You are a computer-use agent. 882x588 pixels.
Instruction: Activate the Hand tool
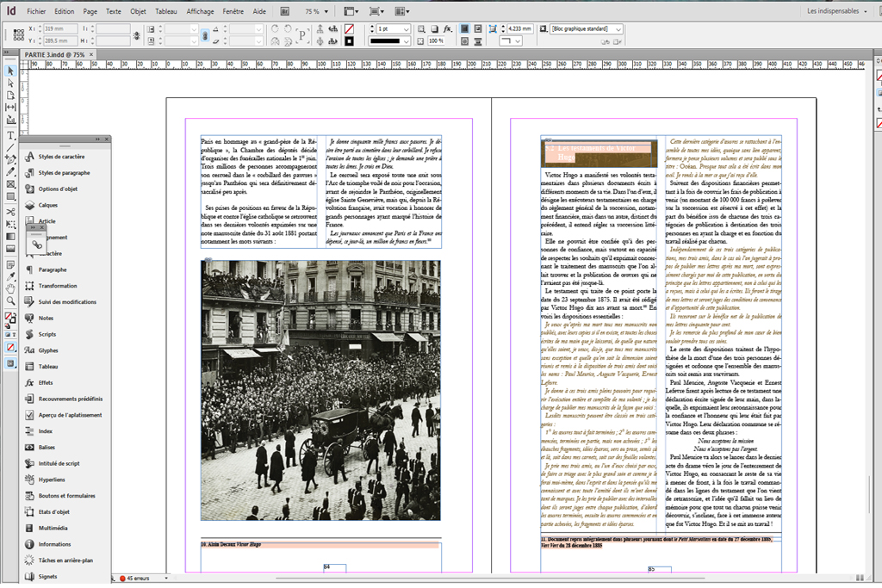tap(10, 289)
